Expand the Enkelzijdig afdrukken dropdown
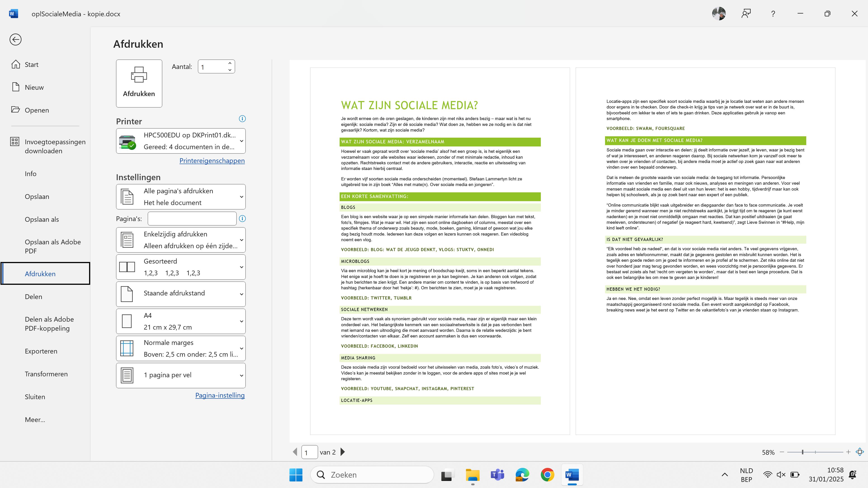Screen dimensions: 868x488 pos(181,240)
